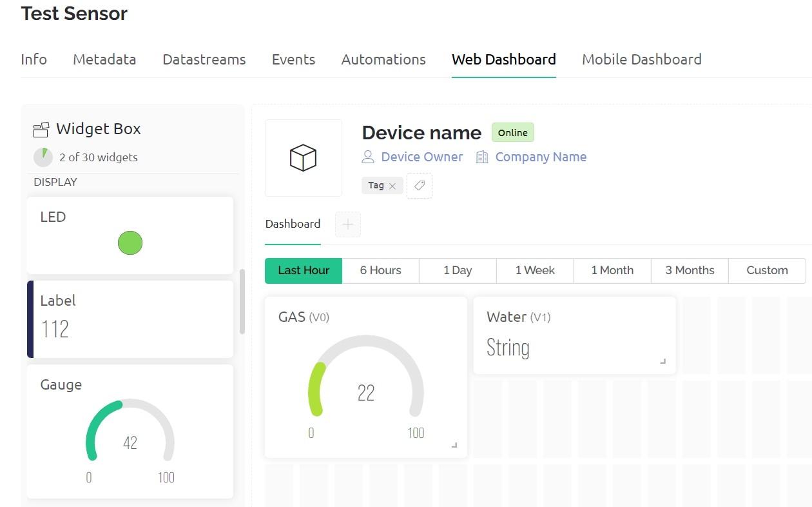Click Device Owner person icon
The width and height of the screenshot is (812, 507).
pos(368,157)
